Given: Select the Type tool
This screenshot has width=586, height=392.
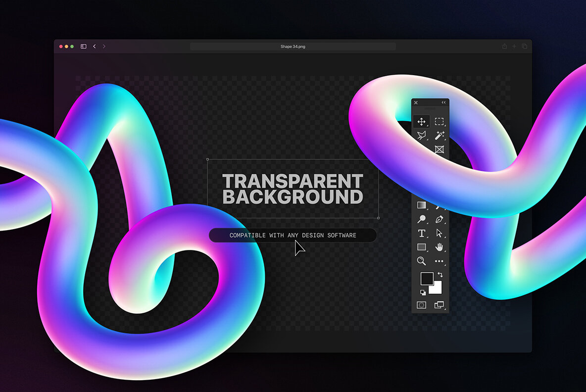Looking at the screenshot, I should pos(422,232).
